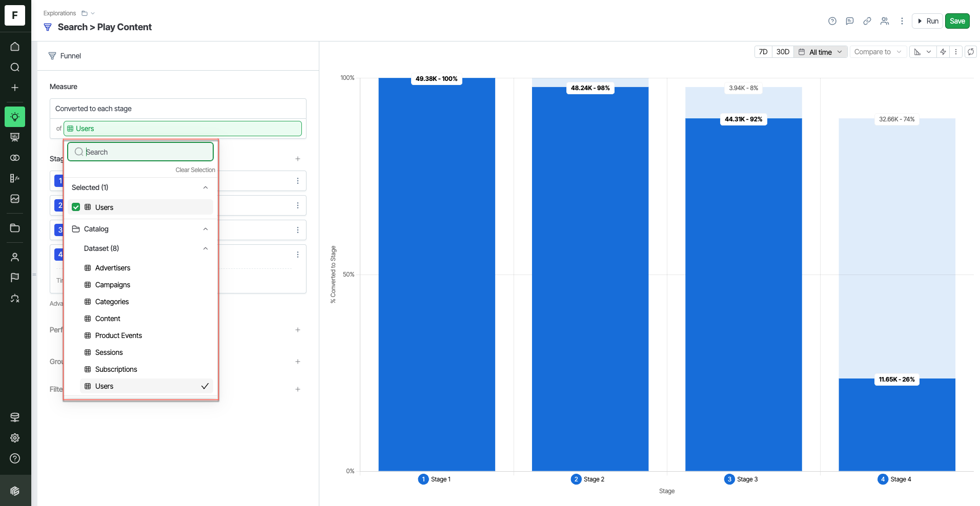Open the help circle icon in the header
This screenshot has width=980, height=506.
coord(832,21)
